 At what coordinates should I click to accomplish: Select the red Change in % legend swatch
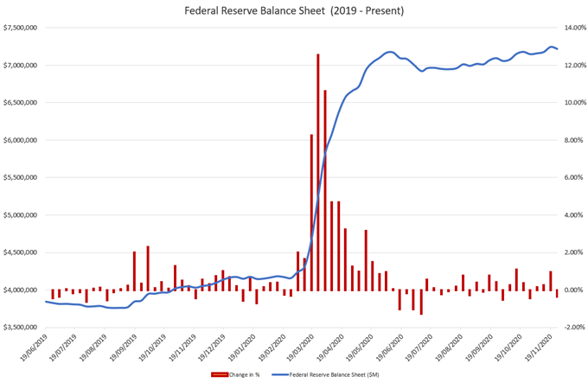point(220,374)
